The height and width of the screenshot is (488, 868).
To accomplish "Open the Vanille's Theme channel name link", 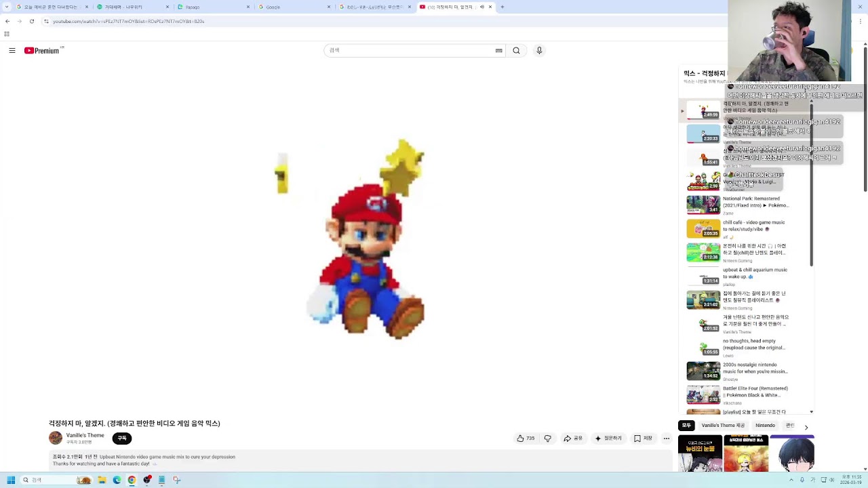I will click(85, 435).
